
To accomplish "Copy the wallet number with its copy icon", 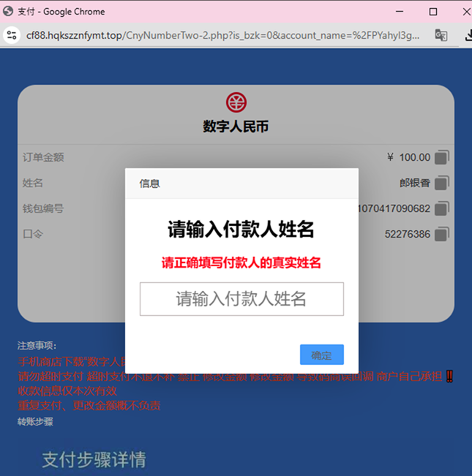I will tap(441, 208).
